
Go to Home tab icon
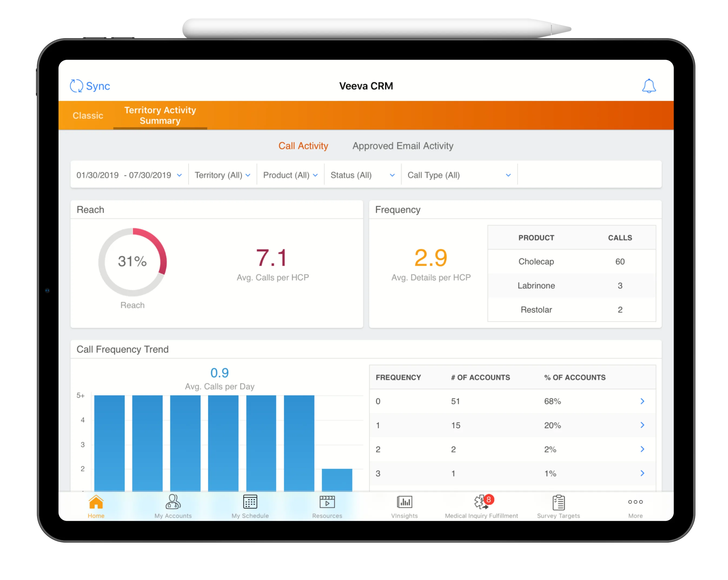[x=96, y=502]
